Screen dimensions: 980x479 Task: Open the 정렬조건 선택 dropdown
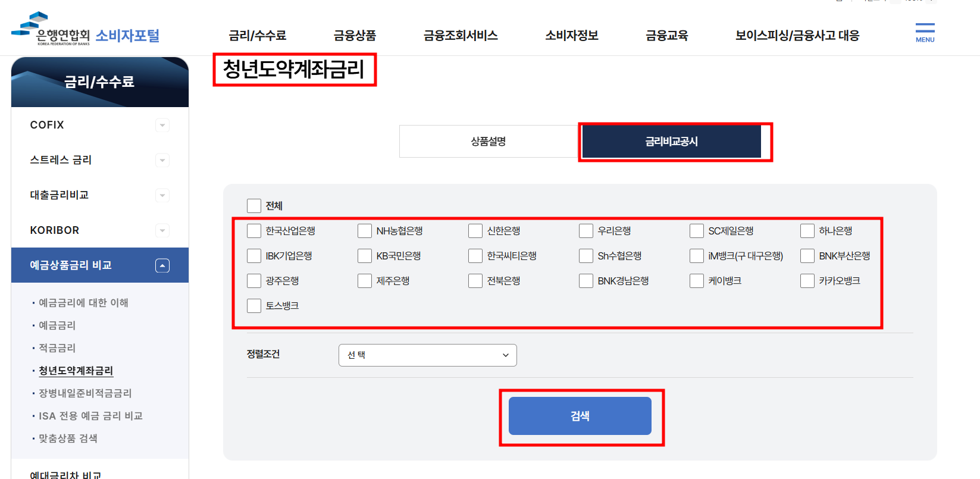click(427, 355)
